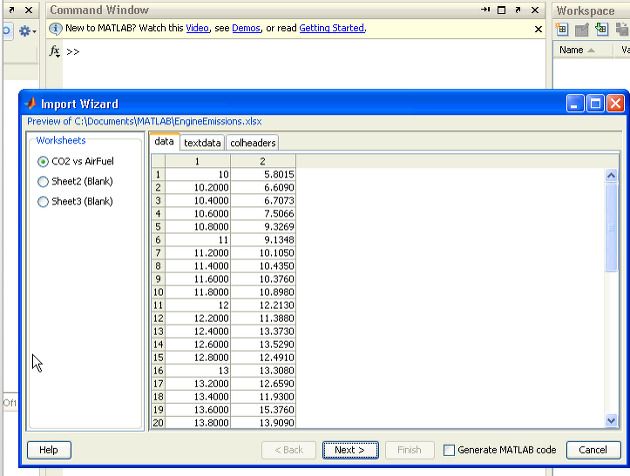Viewport: 630px width, 476px height.
Task: Click the vertical scrollbar thumb in preview
Action: 611,227
